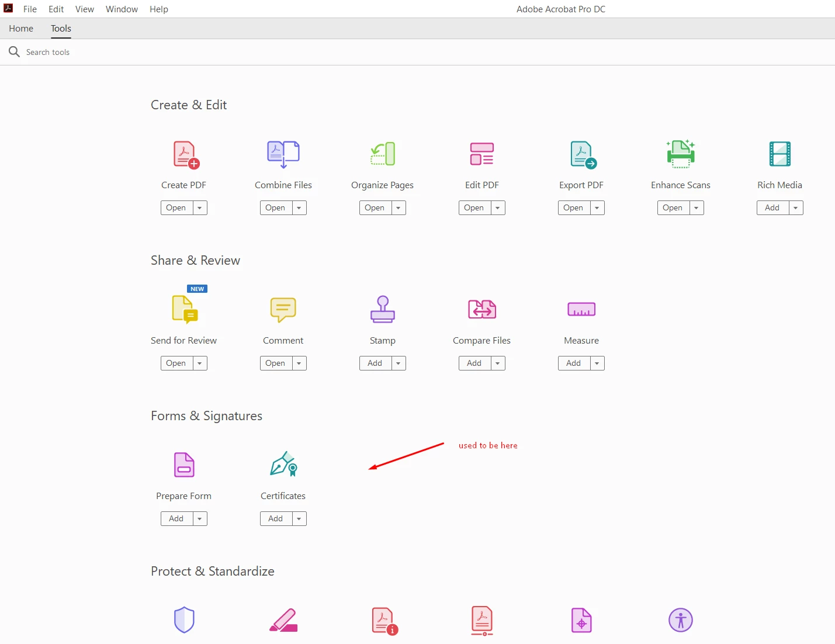Select the Comment speech bubble icon
This screenshot has width=835, height=644.
[283, 310]
